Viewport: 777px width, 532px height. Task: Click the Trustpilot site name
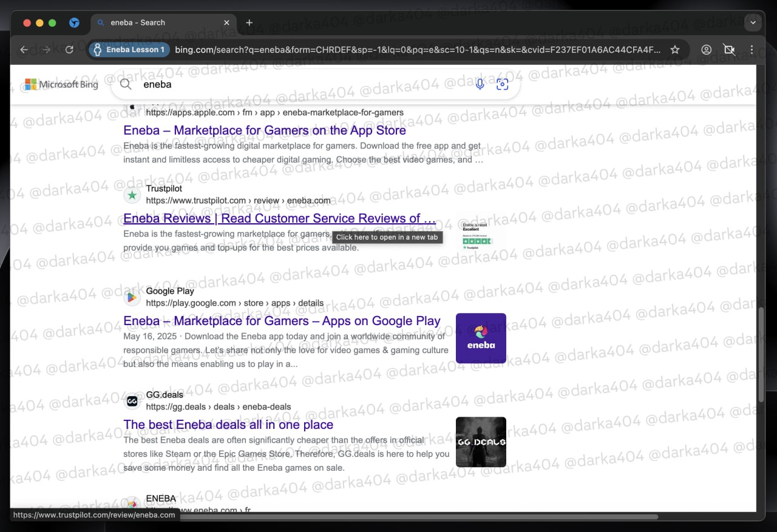[x=164, y=189]
